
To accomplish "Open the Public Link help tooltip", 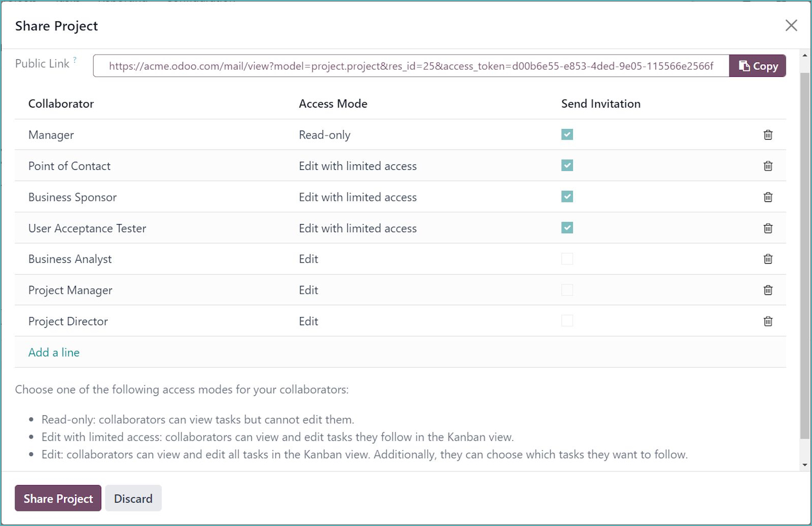I will (x=75, y=60).
